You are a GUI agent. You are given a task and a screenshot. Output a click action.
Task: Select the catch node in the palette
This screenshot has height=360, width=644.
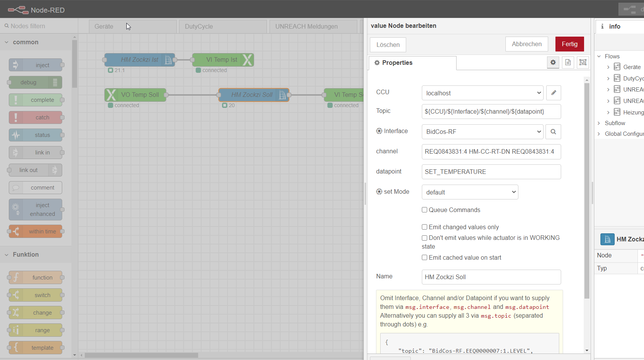click(x=36, y=117)
